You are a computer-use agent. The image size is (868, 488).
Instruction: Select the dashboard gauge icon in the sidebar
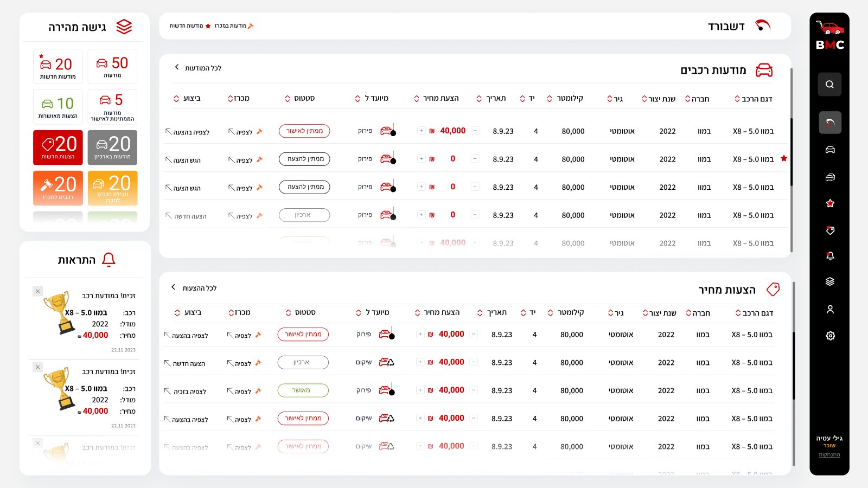point(829,123)
